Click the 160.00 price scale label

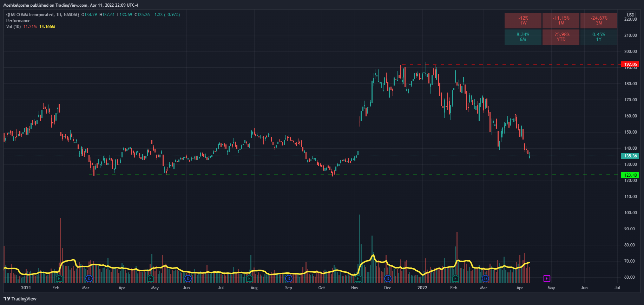tap(631, 116)
